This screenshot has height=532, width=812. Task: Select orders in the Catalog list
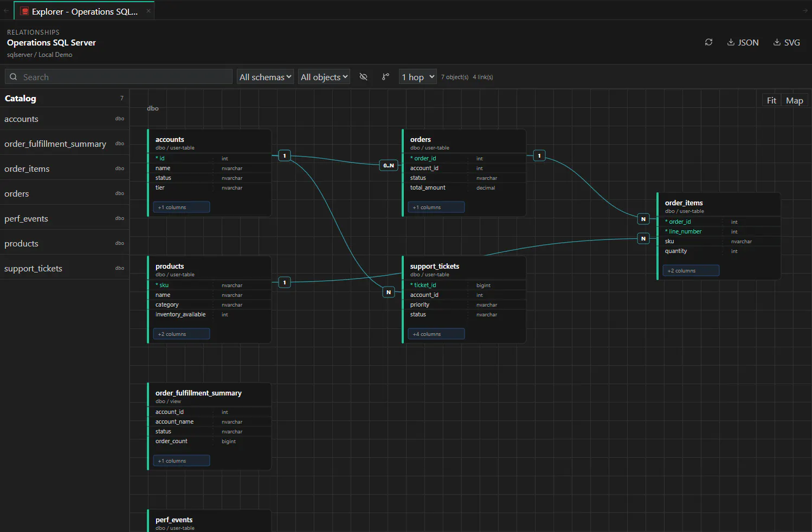(65, 193)
